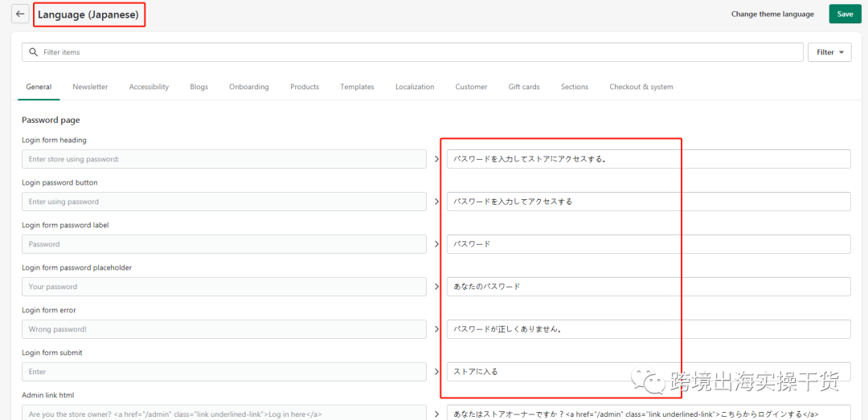
Task: Click the original 'Your password' field
Action: point(224,287)
